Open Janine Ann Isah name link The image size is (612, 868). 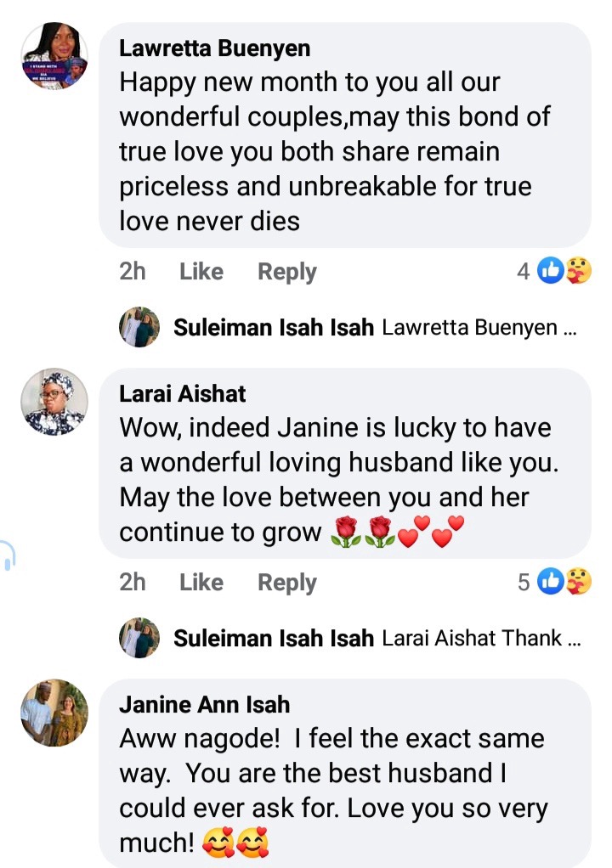[x=204, y=704]
